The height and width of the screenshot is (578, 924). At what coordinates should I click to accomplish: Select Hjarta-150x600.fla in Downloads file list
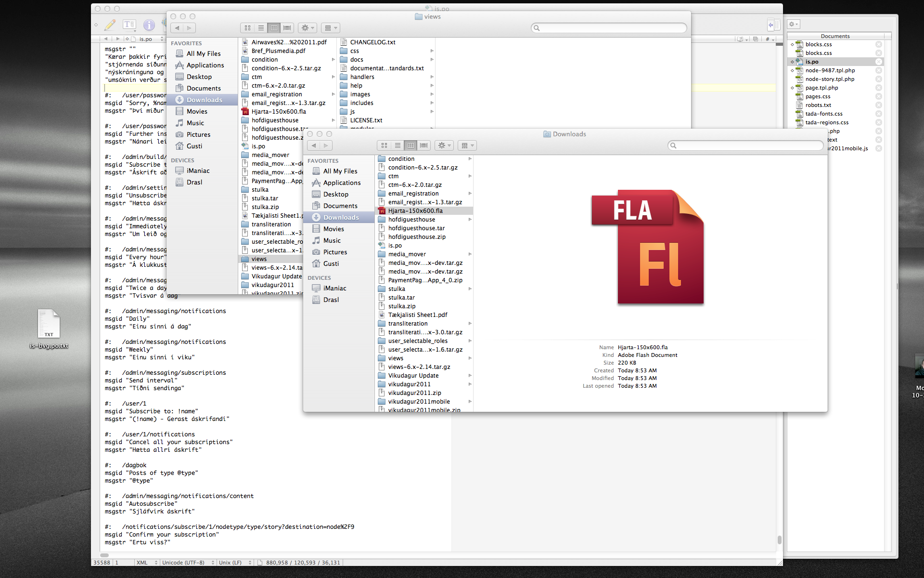[424, 211]
